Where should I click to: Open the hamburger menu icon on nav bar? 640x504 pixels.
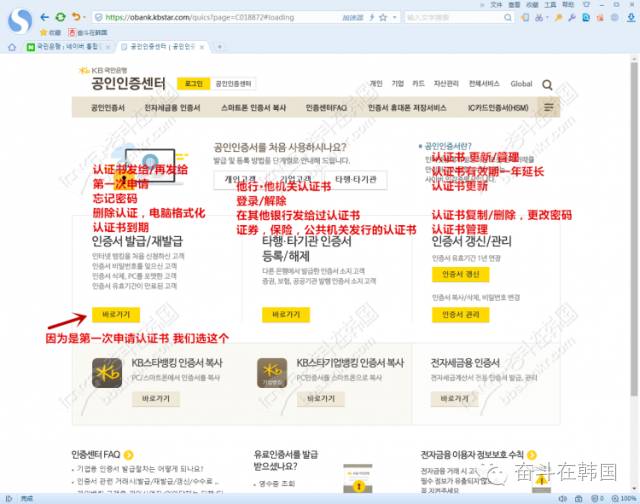(x=549, y=107)
